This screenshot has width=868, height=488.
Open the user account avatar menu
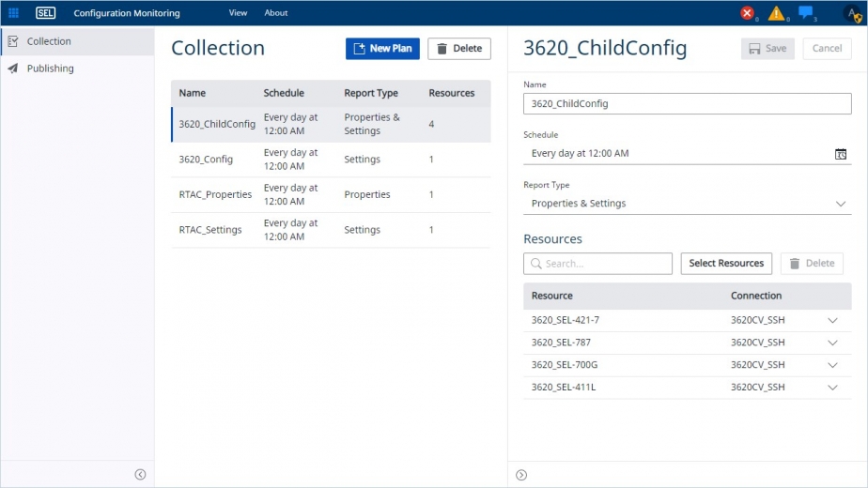point(852,14)
